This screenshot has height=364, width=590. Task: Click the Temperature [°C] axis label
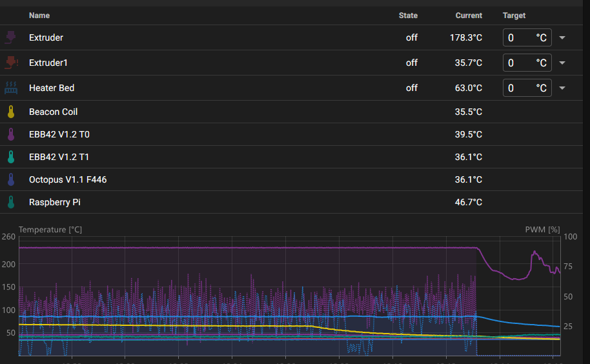point(50,229)
